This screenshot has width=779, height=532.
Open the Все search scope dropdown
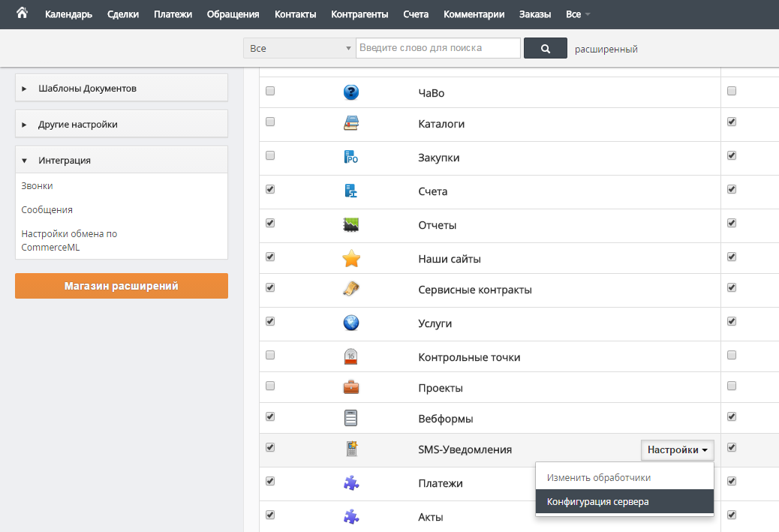tap(299, 49)
